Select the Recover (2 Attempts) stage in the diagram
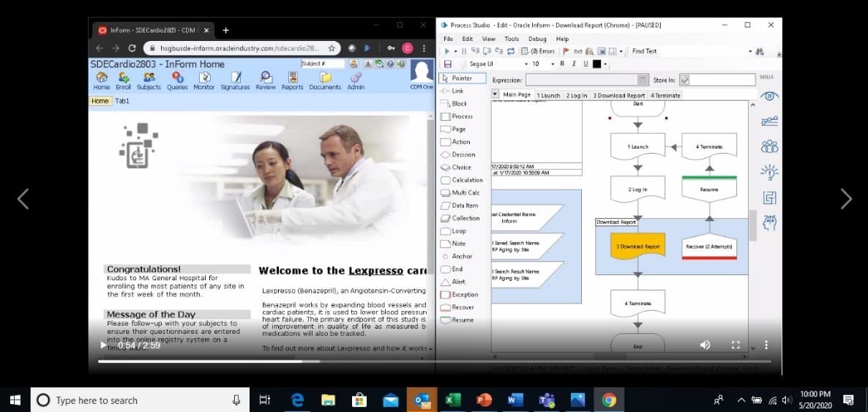Screen dimensions: 868x412 point(709,246)
